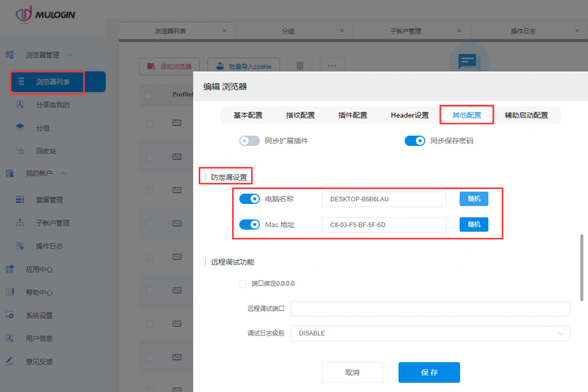Collapse the 我的帐户 sidebar section
The height and width of the screenshot is (392, 588).
[64, 173]
